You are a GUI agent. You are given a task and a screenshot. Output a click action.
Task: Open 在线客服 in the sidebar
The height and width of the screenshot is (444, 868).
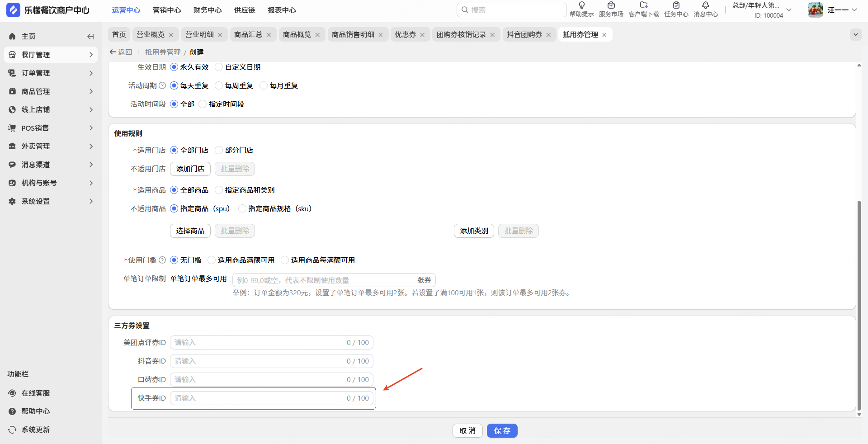36,393
